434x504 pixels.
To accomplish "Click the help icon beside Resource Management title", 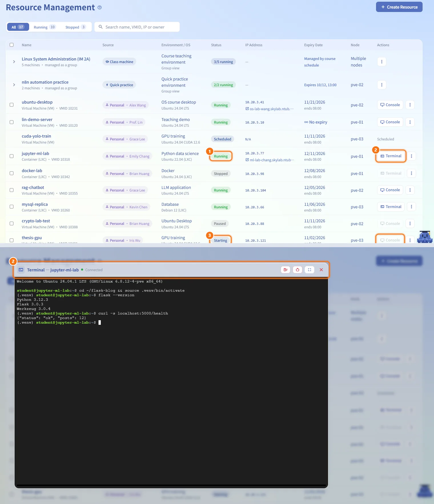I will coord(99,7).
